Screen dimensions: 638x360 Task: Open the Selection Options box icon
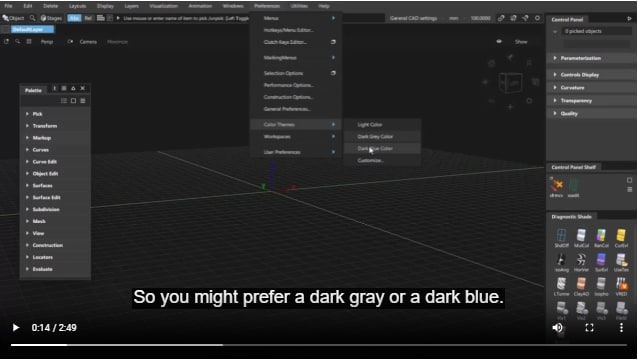(x=333, y=73)
